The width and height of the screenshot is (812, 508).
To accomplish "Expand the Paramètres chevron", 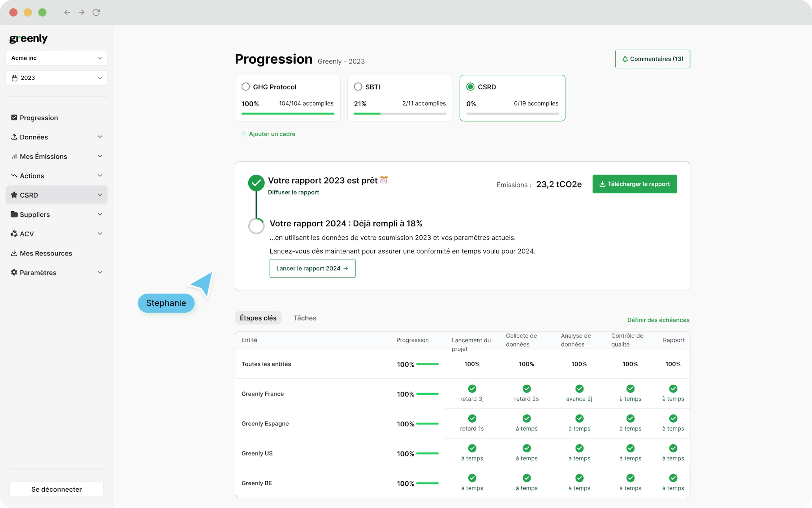I will click(x=100, y=272).
